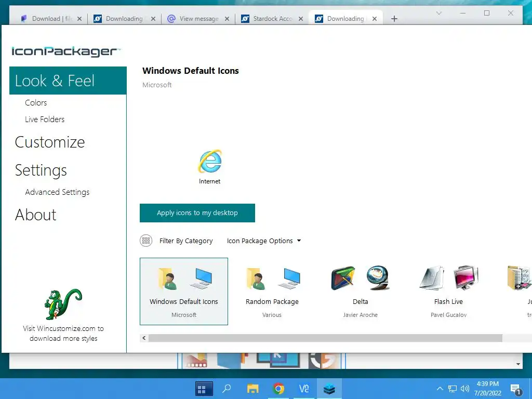Click the Wincustomize green gecko mascot
This screenshot has width=532, height=399.
coord(63,304)
